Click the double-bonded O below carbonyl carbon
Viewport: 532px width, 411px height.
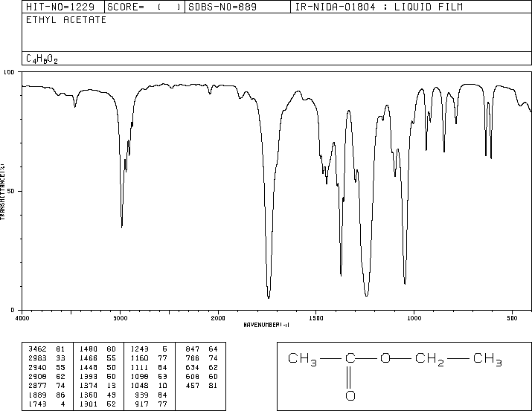pos(350,395)
